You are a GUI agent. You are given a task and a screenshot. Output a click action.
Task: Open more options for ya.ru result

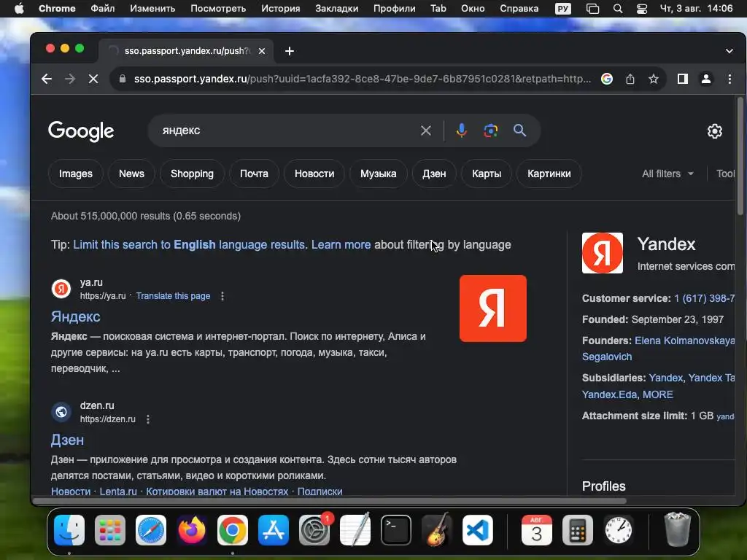coord(222,296)
